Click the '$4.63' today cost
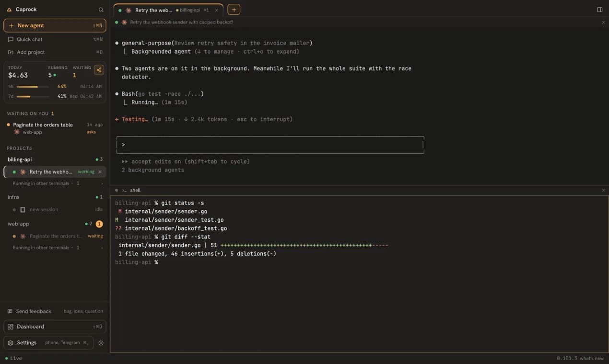The image size is (609, 364). tap(18, 75)
